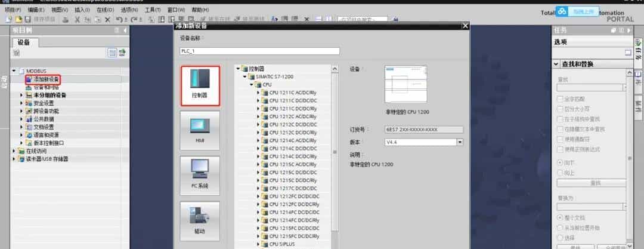Open the 工具(T) menu
The width and height of the screenshot is (644, 249).
click(x=153, y=10)
